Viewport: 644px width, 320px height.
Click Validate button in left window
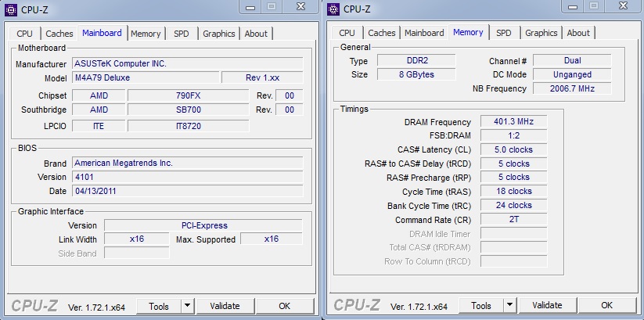click(225, 306)
